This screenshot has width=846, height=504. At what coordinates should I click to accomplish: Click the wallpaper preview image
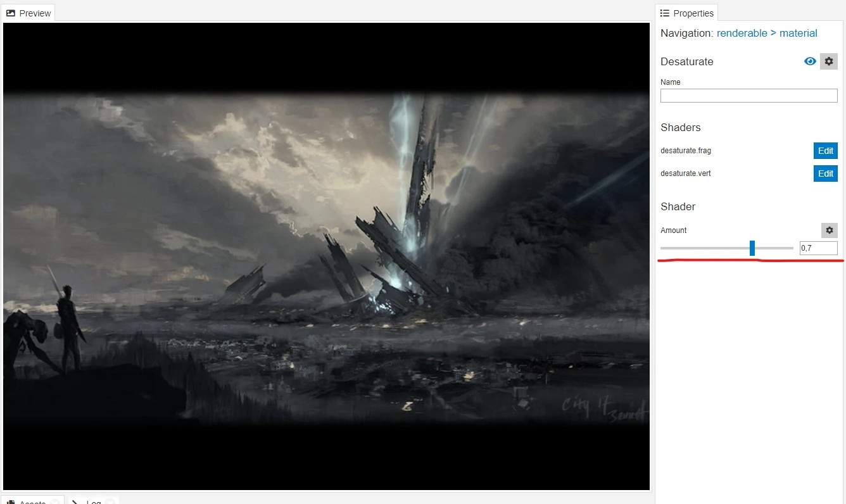(x=327, y=256)
